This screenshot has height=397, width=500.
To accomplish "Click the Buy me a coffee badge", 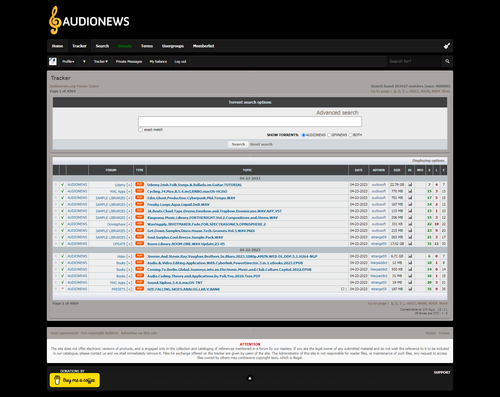I will [x=75, y=380].
